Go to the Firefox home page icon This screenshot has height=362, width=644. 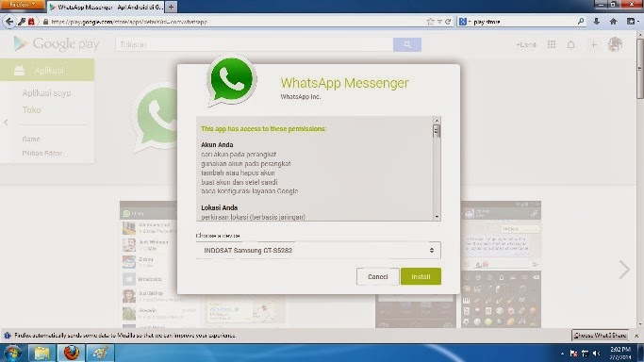[613, 22]
